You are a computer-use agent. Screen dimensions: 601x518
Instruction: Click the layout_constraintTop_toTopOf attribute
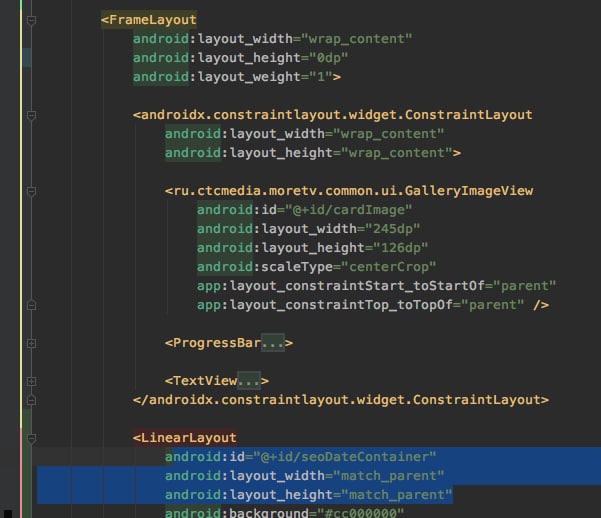click(360, 305)
